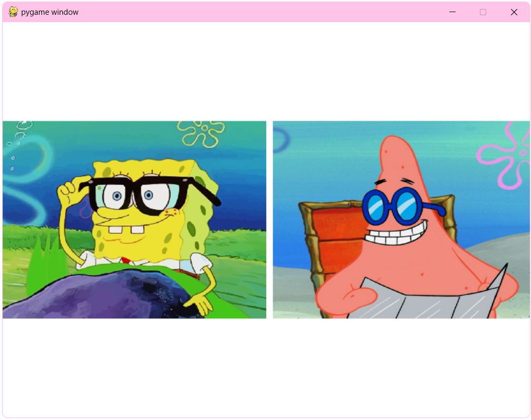Screen dimensions: 531x420
Task: Click the disabled maximize button
Action: tap(482, 12)
